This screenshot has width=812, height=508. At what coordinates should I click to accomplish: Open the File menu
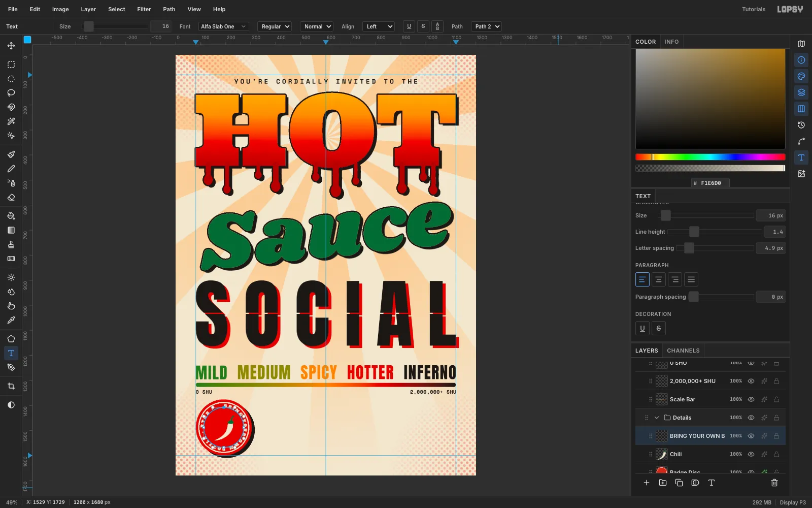pos(13,9)
